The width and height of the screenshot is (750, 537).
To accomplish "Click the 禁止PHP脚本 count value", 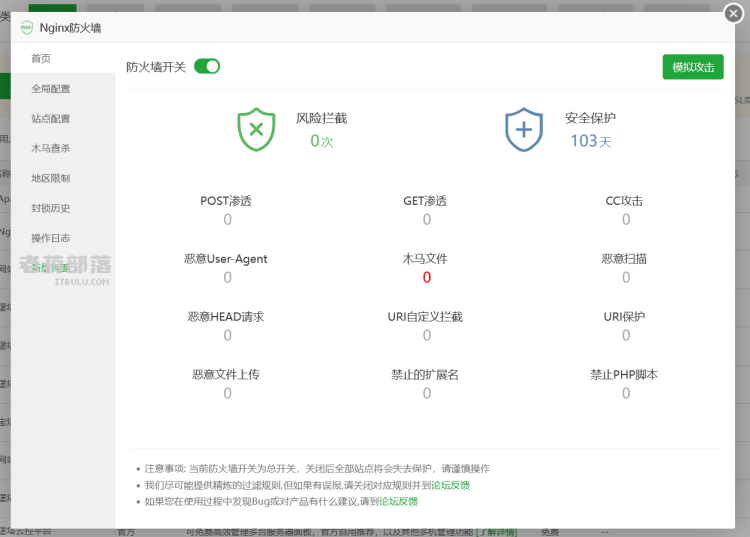I will click(x=626, y=393).
